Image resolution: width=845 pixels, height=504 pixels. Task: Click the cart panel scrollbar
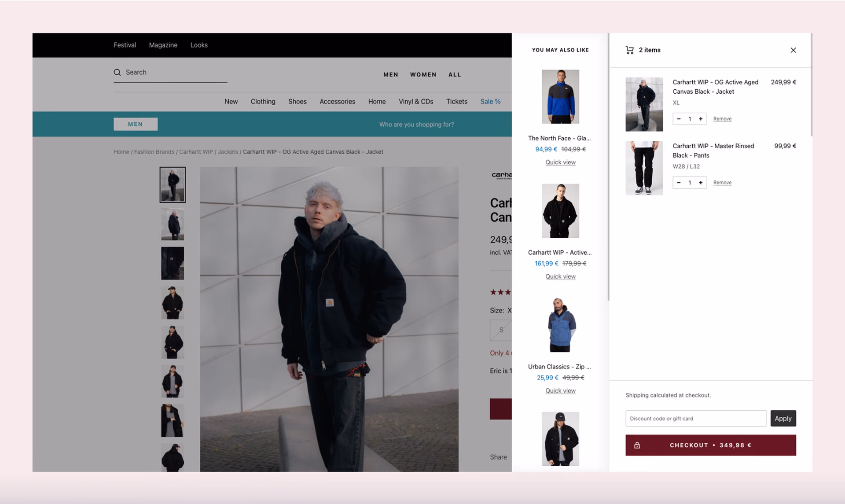coord(811,85)
